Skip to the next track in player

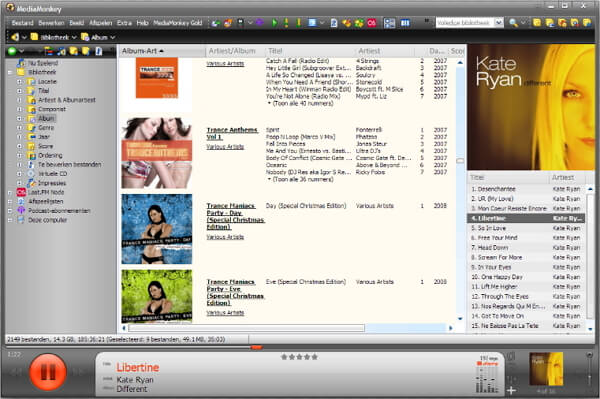(78, 372)
